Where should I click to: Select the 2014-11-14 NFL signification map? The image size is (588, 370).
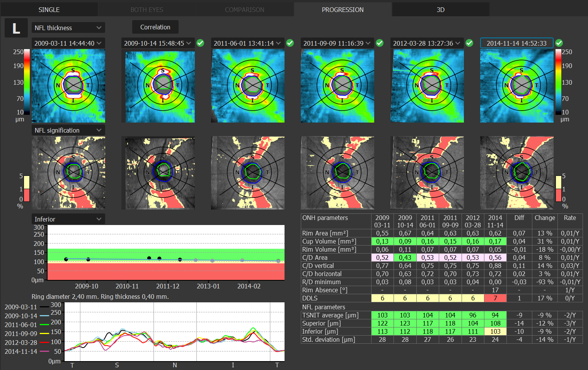point(517,172)
